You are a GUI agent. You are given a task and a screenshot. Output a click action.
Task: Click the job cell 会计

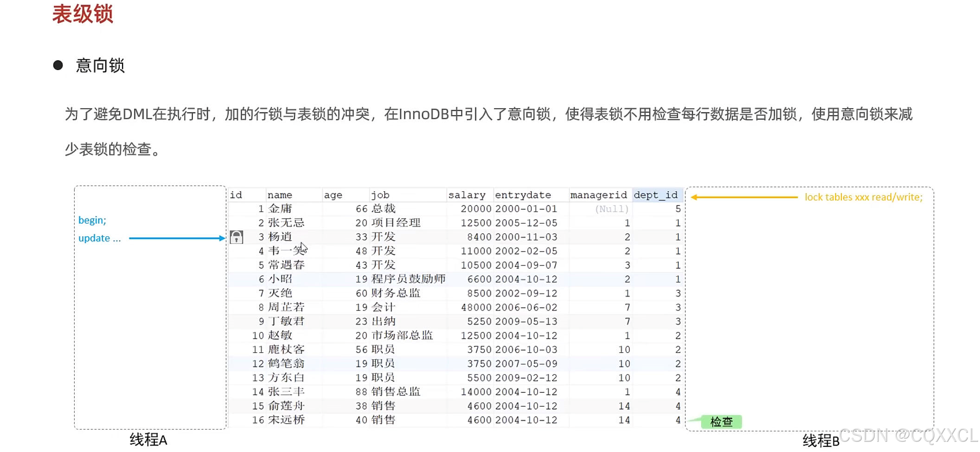384,307
